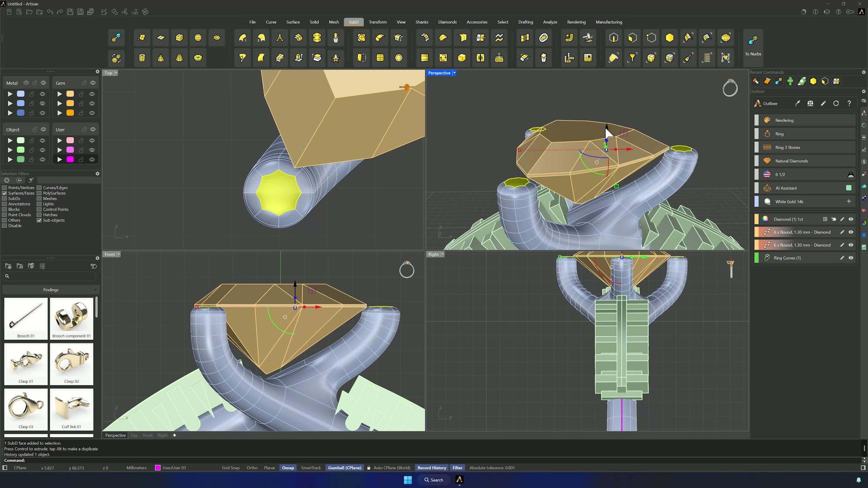Toggle Gumball (CPlane) button
Screen dimensions: 868x488
coord(344,468)
